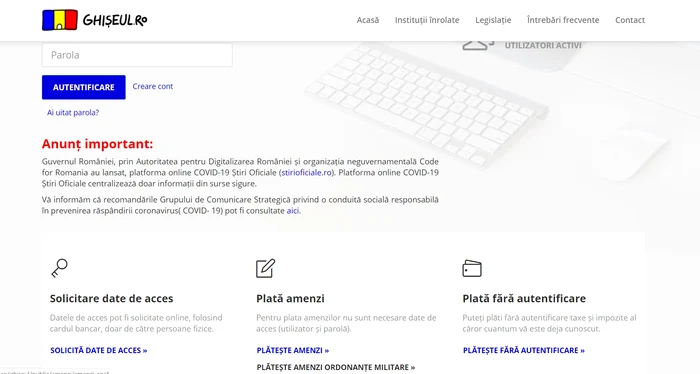Click the Solicitare date de acces heading
700x374 pixels.
point(112,299)
